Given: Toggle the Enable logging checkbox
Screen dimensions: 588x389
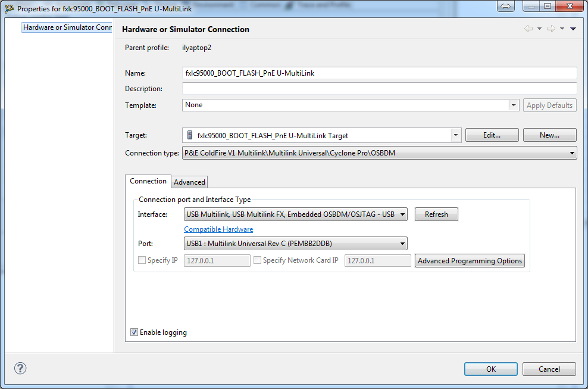Looking at the screenshot, I should coord(135,332).
